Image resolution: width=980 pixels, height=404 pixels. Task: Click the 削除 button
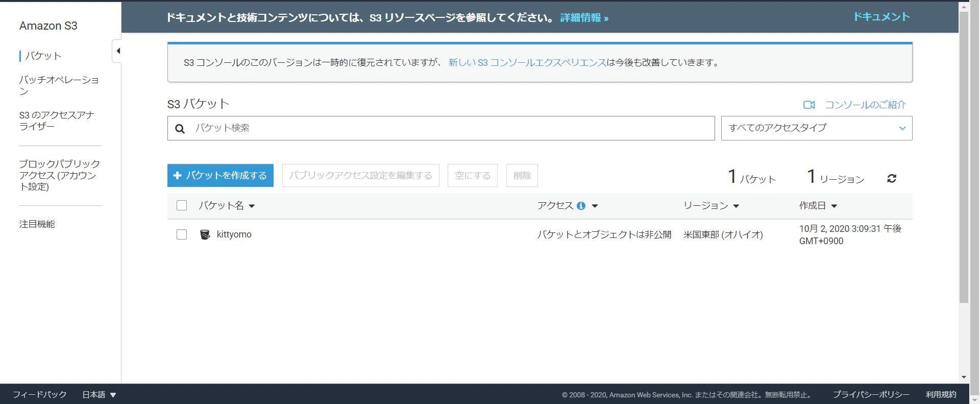[x=522, y=175]
